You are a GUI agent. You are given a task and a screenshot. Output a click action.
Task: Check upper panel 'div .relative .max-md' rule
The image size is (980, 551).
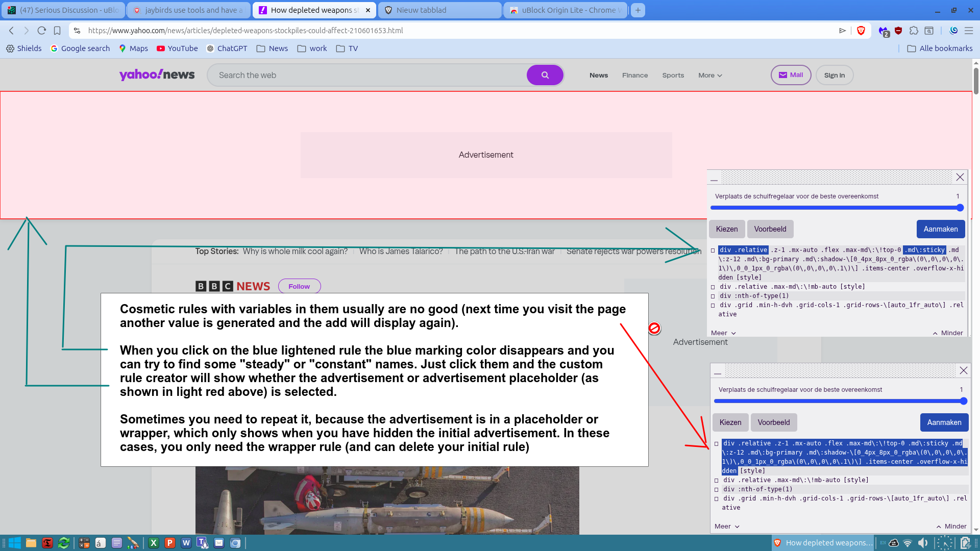point(713,287)
